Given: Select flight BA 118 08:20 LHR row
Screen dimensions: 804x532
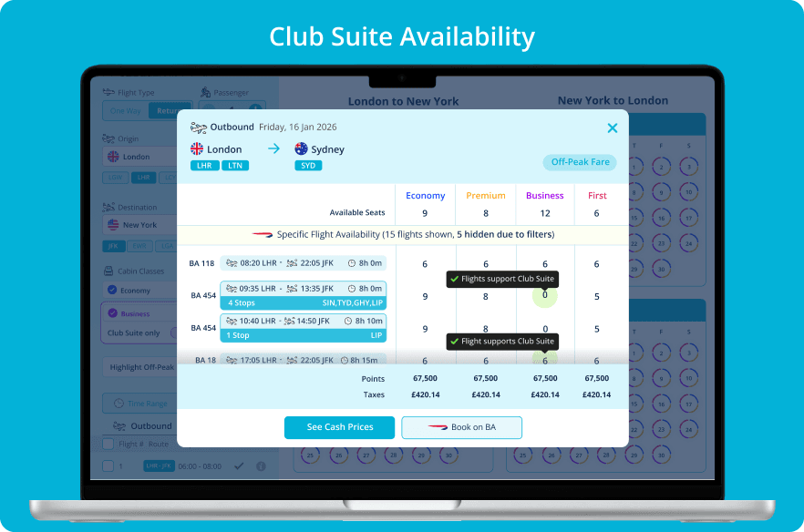Looking at the screenshot, I should tap(303, 263).
